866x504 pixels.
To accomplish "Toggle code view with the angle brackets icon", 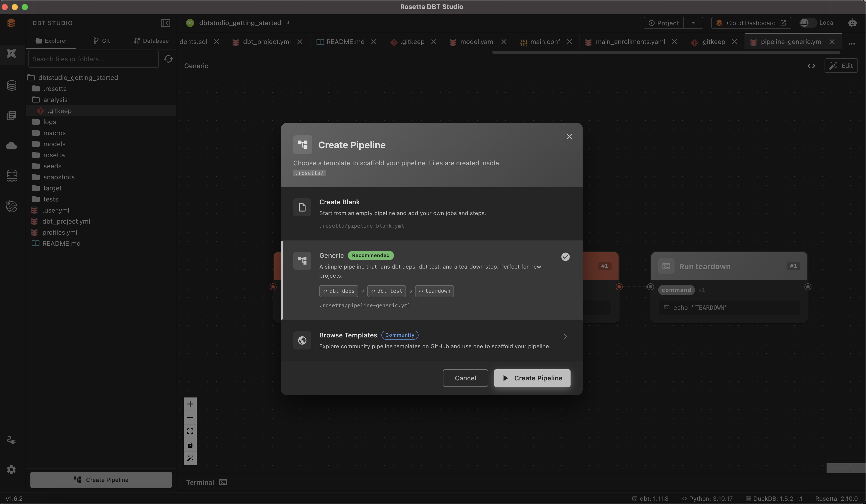I will coord(811,66).
